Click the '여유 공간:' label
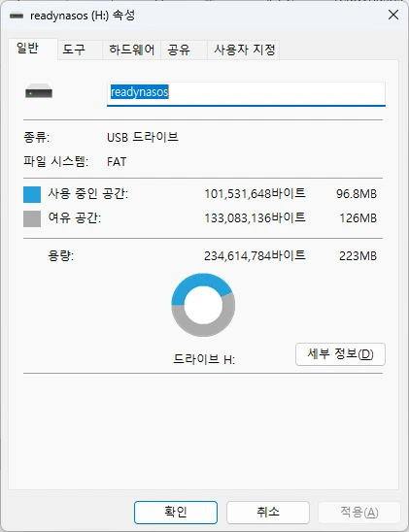This screenshot has width=409, height=532. [x=75, y=217]
